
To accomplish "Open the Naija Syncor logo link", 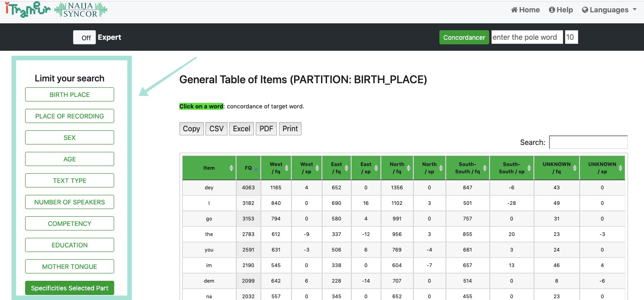I will [81, 10].
